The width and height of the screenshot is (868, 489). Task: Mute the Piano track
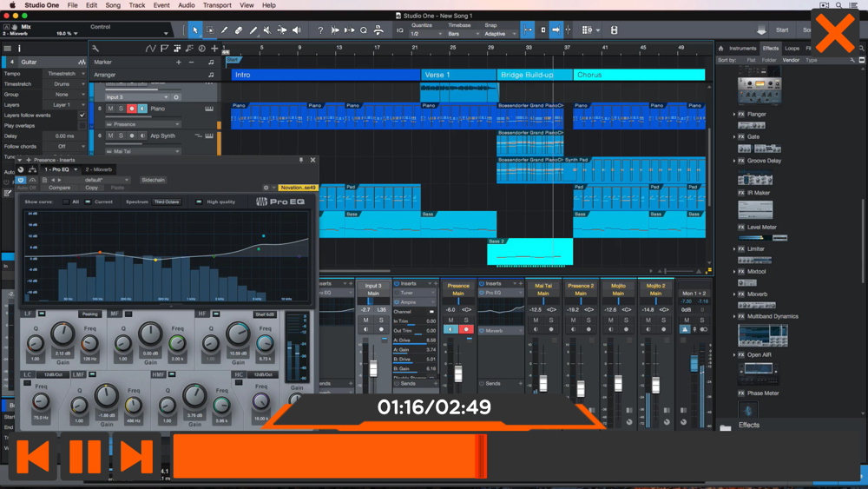pos(110,109)
